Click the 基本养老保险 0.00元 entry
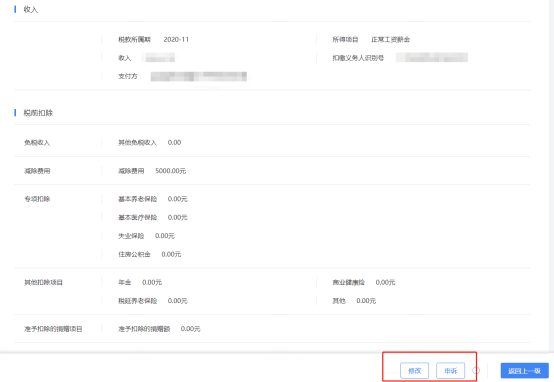 [x=153, y=199]
